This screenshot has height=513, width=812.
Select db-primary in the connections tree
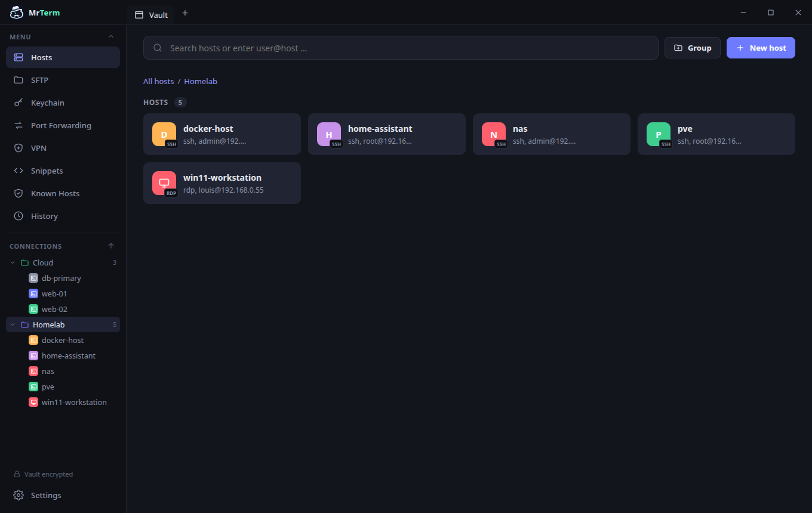[63, 278]
